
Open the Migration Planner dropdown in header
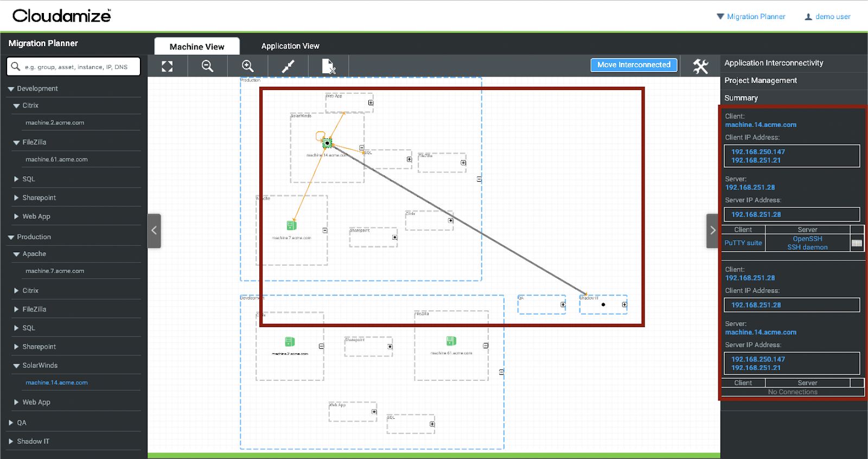751,17
